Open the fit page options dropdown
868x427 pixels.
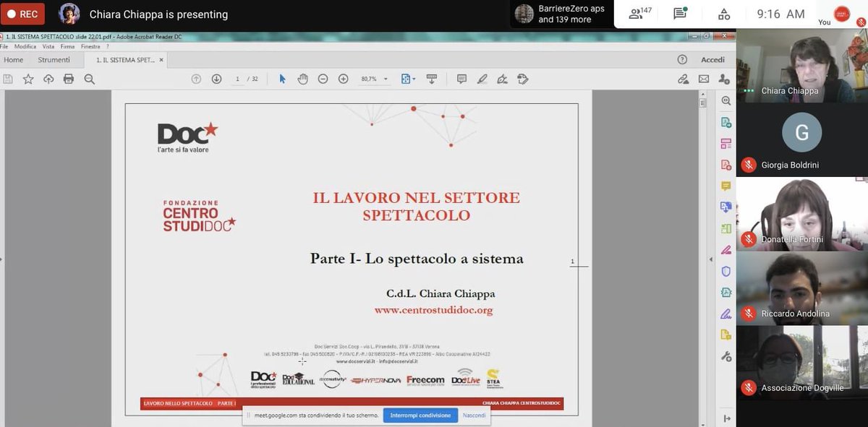pos(409,79)
